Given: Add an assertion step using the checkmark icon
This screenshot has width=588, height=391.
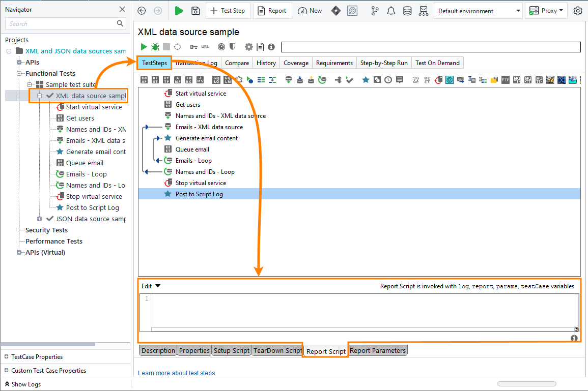Looking at the screenshot, I should point(350,80).
